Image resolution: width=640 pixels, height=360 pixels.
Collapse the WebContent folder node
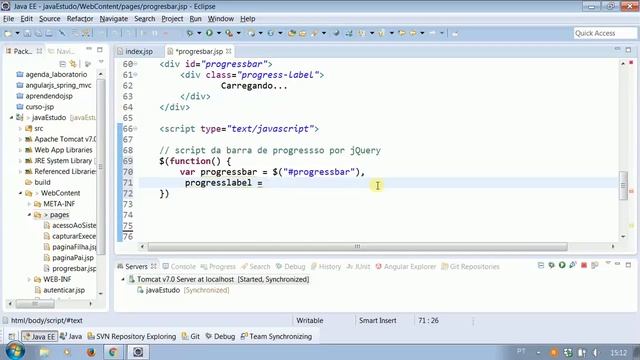pyautogui.click(x=20, y=193)
